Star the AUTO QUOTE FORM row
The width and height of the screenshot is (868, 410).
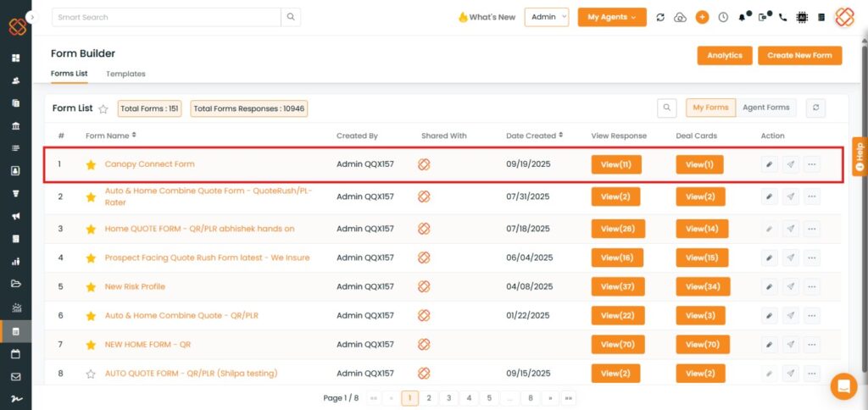pos(91,374)
